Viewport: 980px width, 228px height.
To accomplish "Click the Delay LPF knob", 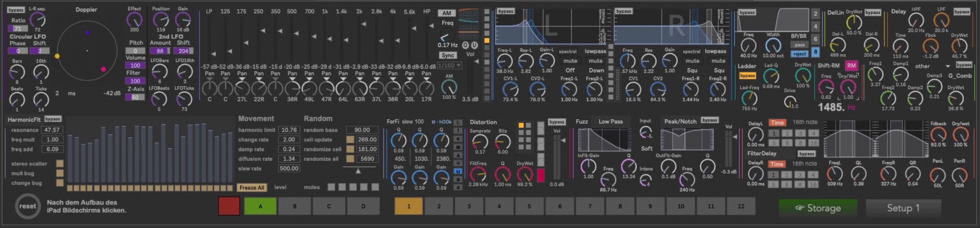I will [941, 20].
